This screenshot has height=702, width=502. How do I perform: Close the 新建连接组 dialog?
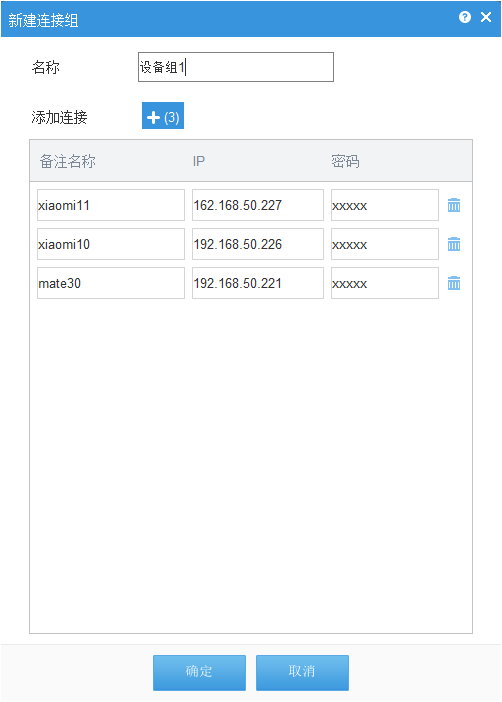click(486, 17)
